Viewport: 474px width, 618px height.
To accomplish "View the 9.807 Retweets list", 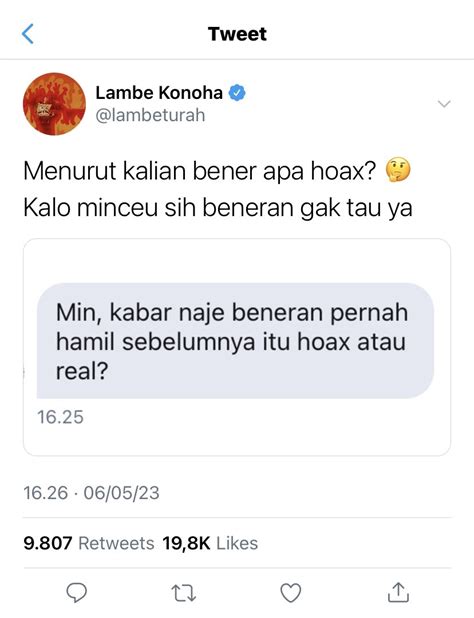I will [89, 543].
